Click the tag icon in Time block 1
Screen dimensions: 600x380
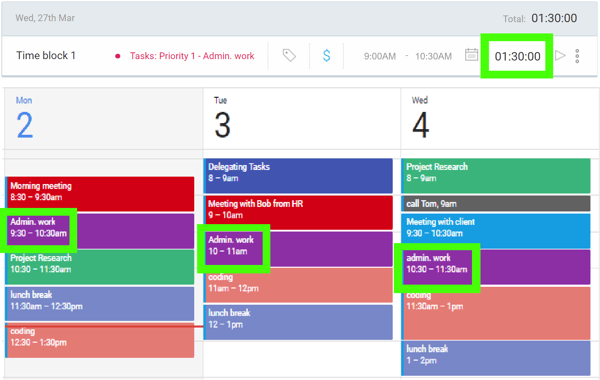coord(289,56)
